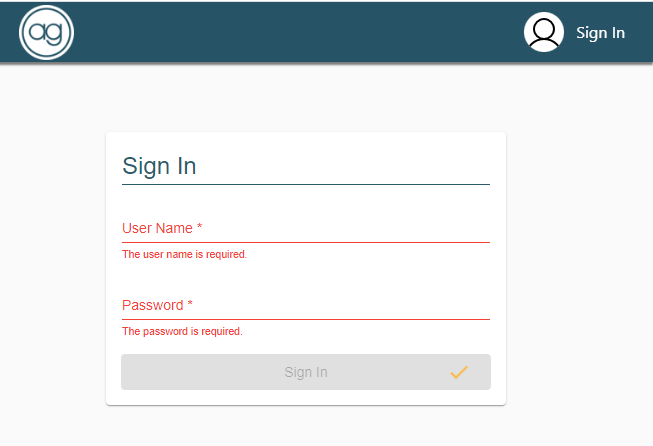Open the Sign In link in the header
653x446 pixels.
click(600, 33)
